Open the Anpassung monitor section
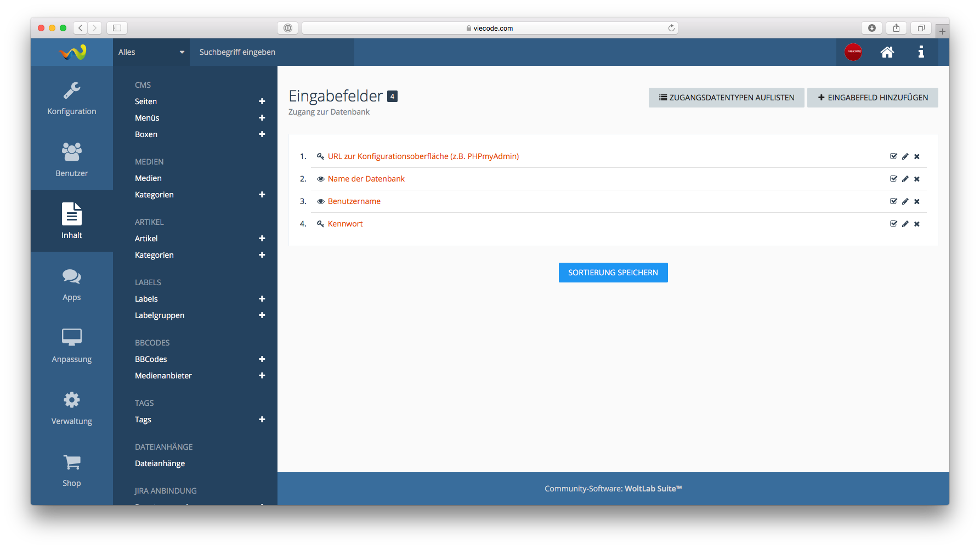The width and height of the screenshot is (980, 549). click(71, 346)
